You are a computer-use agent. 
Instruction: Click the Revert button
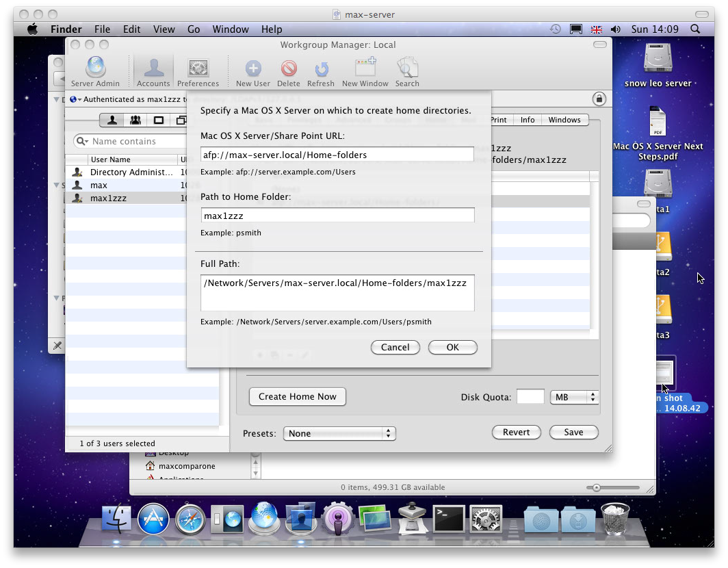click(517, 433)
